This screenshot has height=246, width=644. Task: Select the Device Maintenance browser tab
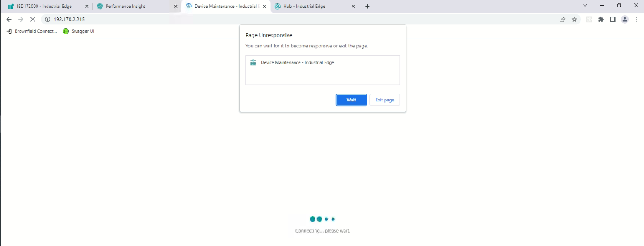coord(225,7)
